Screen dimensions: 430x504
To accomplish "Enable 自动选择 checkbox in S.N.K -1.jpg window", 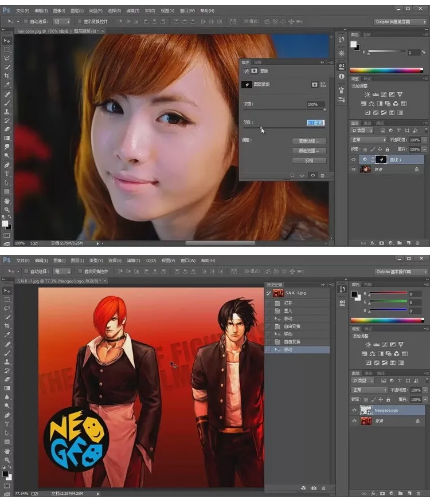I will click(x=26, y=271).
